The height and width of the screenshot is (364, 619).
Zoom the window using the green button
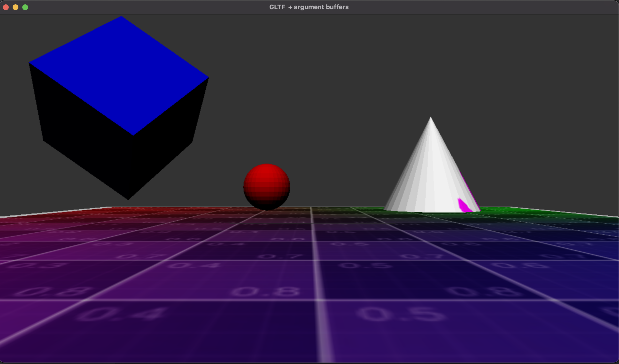coord(25,7)
